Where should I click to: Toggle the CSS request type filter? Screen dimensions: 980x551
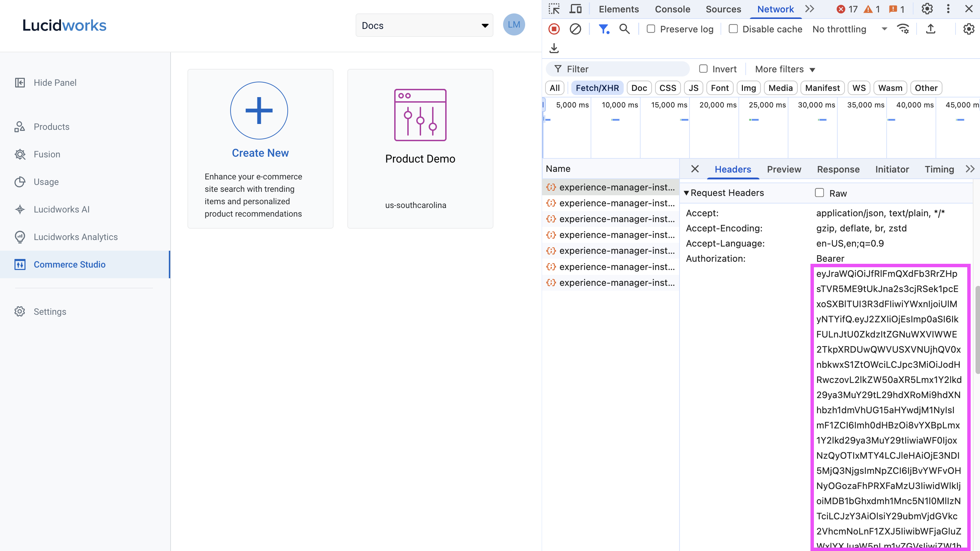pos(668,88)
